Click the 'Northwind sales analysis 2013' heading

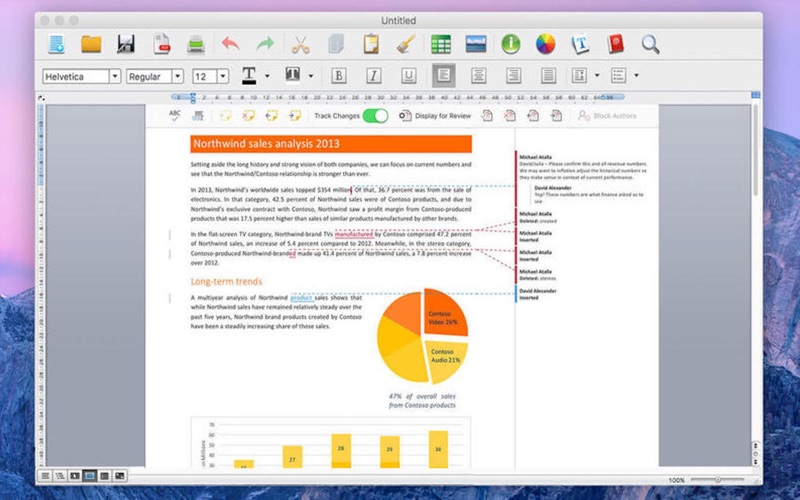point(266,144)
